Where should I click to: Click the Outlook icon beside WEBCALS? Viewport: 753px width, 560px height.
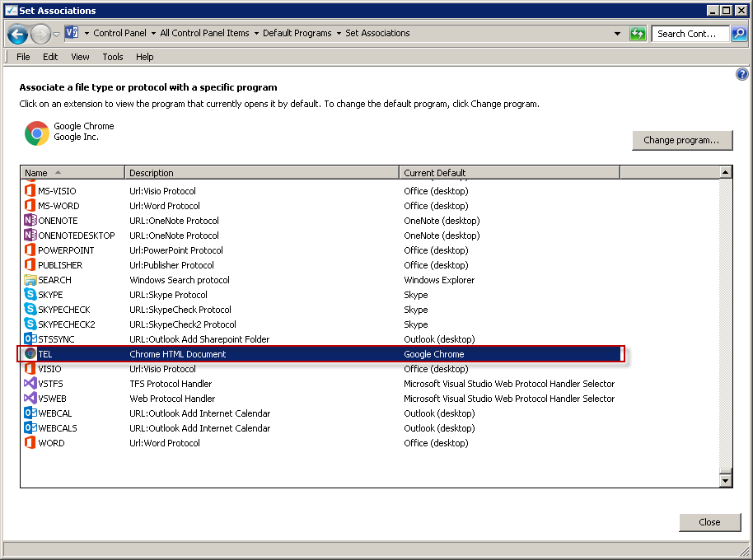point(30,428)
